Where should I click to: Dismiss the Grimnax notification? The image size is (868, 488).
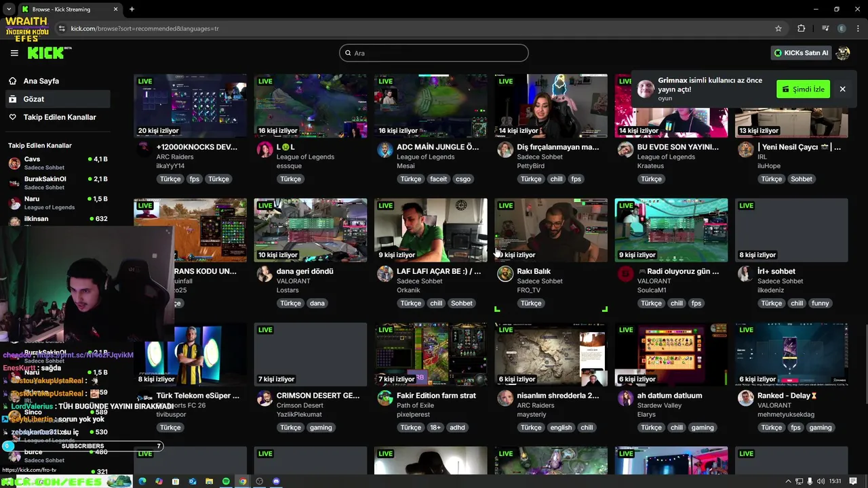point(842,89)
